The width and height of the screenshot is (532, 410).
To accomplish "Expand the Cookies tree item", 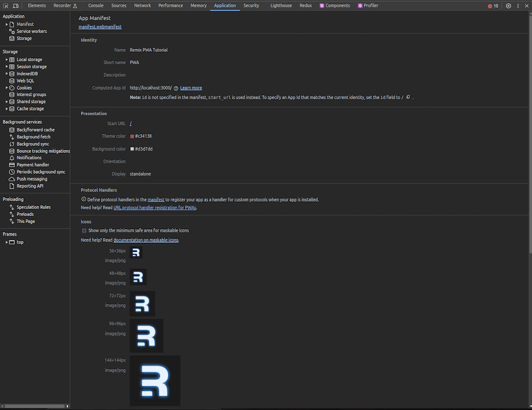I will (x=7, y=87).
